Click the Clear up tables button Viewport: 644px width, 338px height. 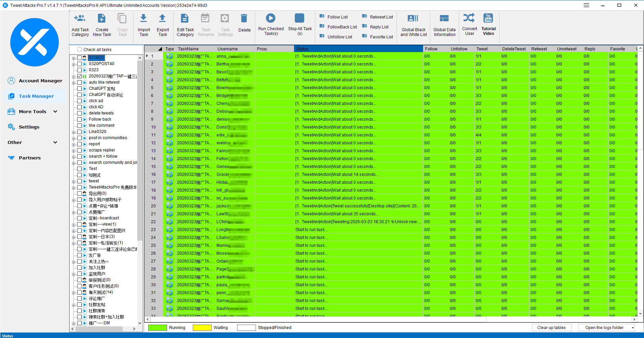point(551,328)
